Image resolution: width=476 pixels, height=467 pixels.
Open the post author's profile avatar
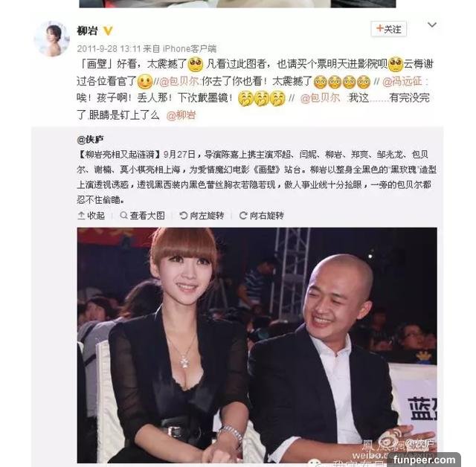tap(52, 39)
